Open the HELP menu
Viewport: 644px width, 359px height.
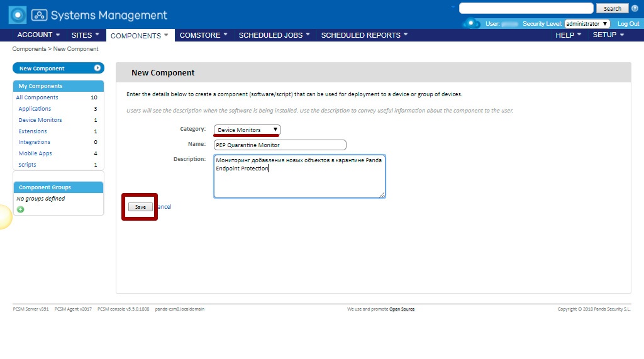coord(569,35)
